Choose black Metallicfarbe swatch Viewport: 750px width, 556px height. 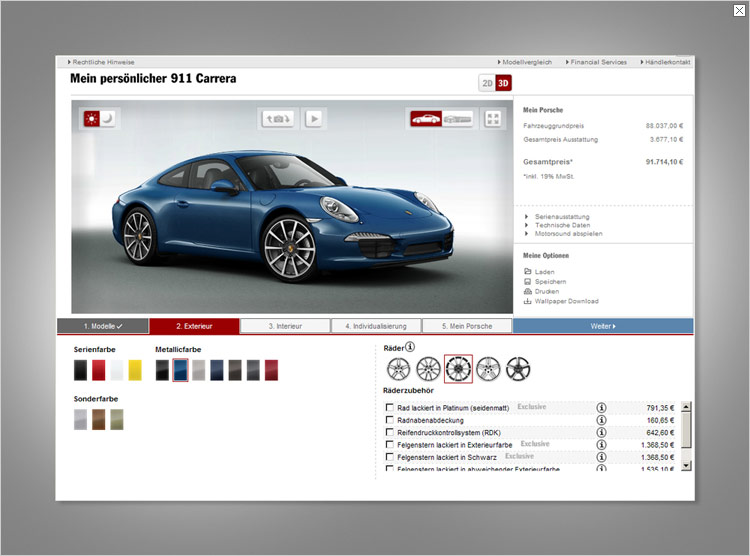pyautogui.click(x=162, y=370)
